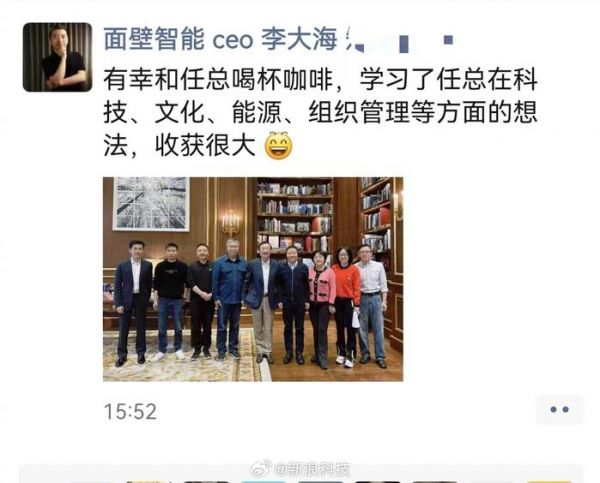Tap the poster's profile avatar

[57, 57]
